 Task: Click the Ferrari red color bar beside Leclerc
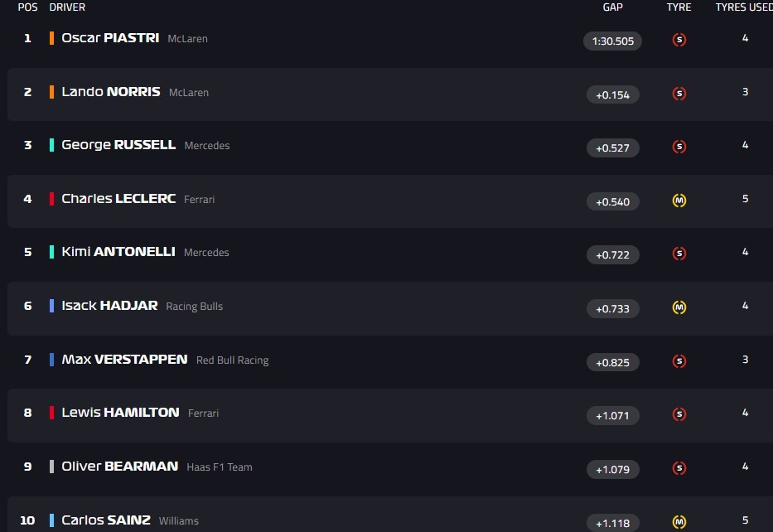coord(52,199)
